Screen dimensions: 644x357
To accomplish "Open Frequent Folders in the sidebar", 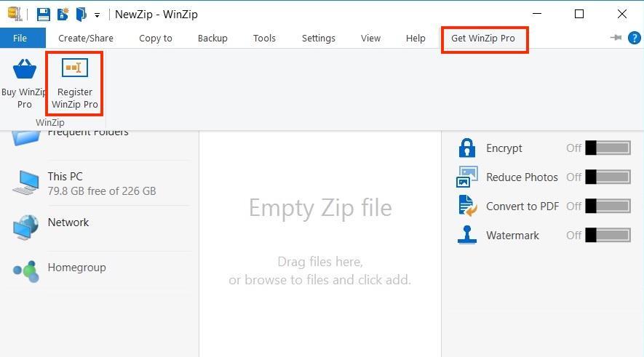I will pos(88,132).
